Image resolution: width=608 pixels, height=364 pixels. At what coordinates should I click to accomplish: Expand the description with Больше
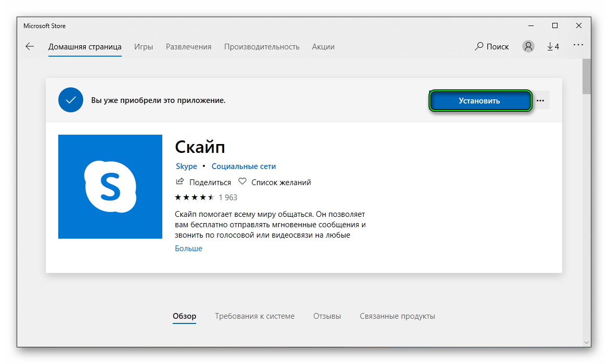pyautogui.click(x=188, y=249)
